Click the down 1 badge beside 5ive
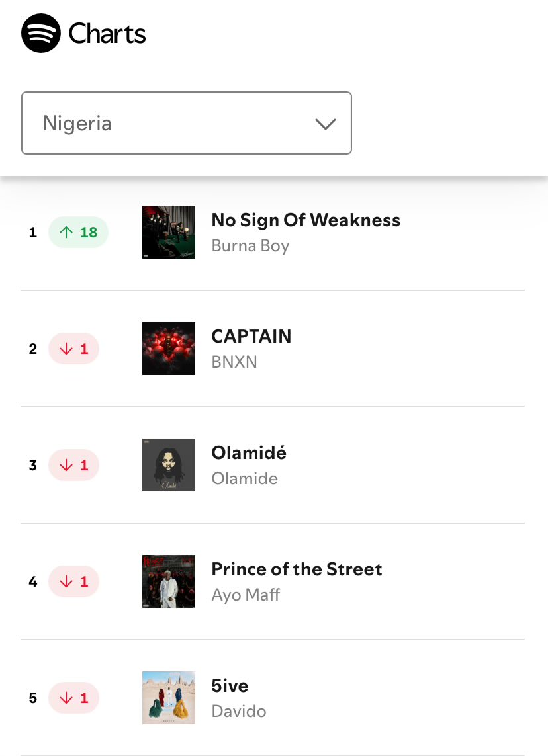The width and height of the screenshot is (548, 756). pyautogui.click(x=74, y=698)
